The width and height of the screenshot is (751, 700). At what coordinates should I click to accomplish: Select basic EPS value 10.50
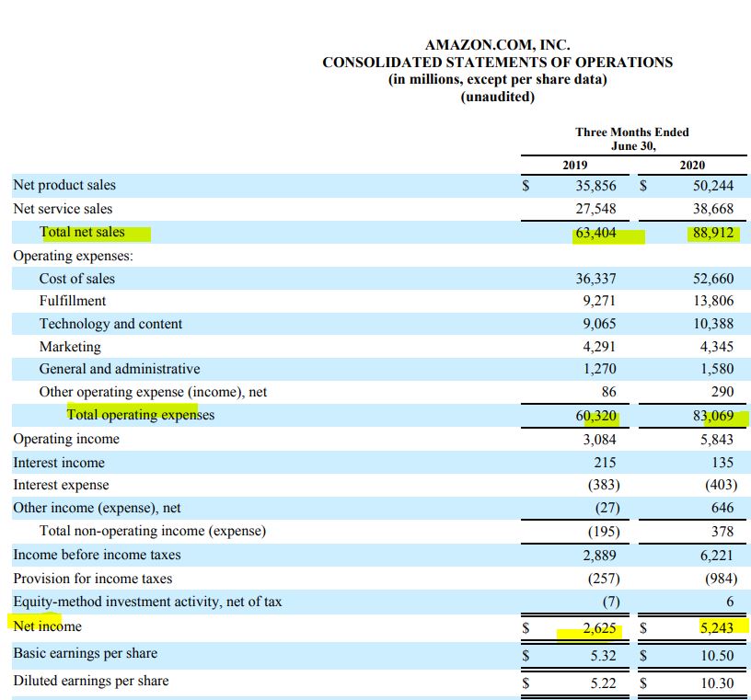click(x=717, y=656)
